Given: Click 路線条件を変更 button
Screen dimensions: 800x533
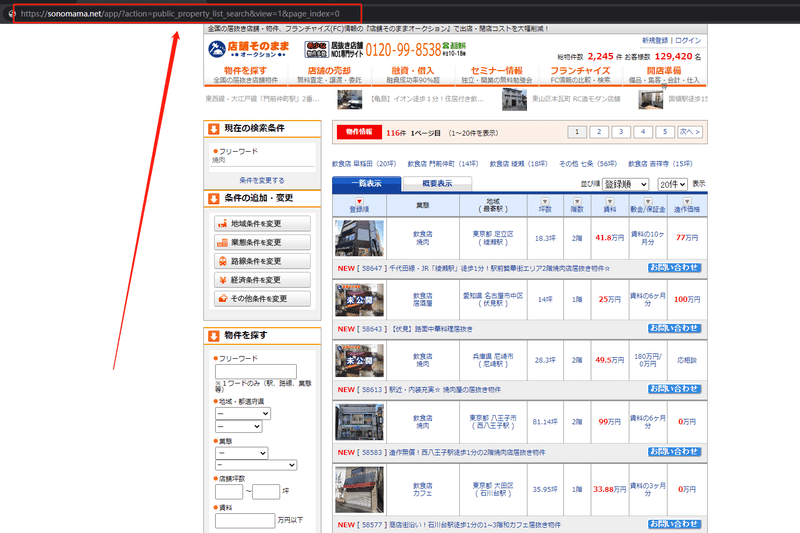Looking at the screenshot, I should pyautogui.click(x=262, y=261).
